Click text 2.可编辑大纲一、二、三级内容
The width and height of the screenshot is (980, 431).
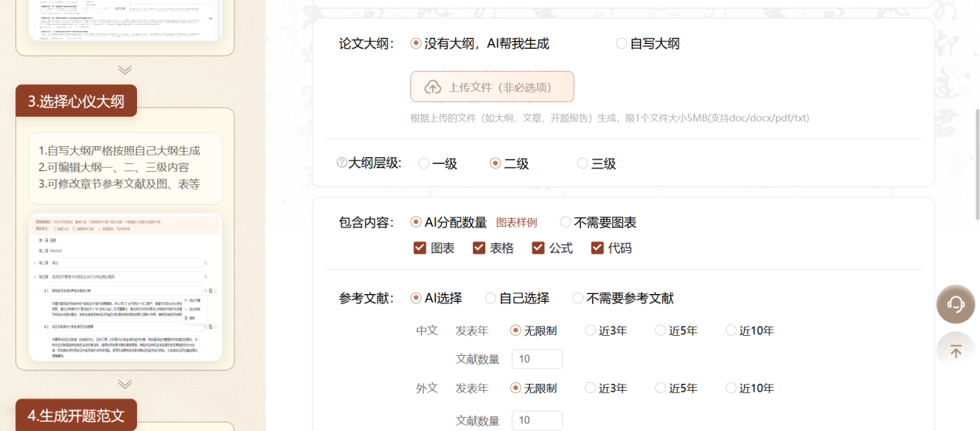[x=114, y=167]
